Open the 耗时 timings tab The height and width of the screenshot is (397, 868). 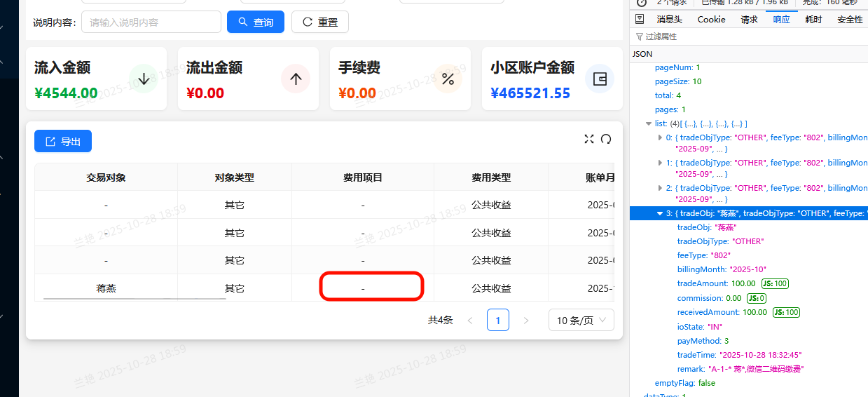pos(813,20)
